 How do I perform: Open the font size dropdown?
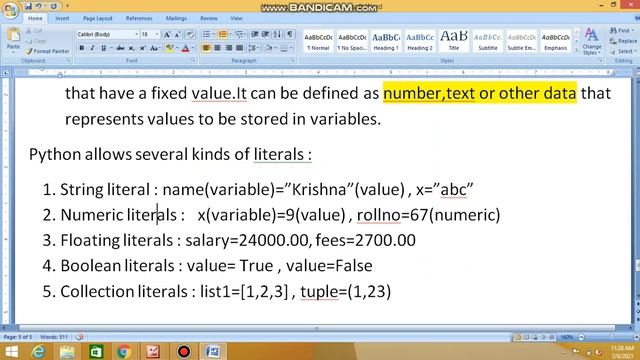(157, 35)
